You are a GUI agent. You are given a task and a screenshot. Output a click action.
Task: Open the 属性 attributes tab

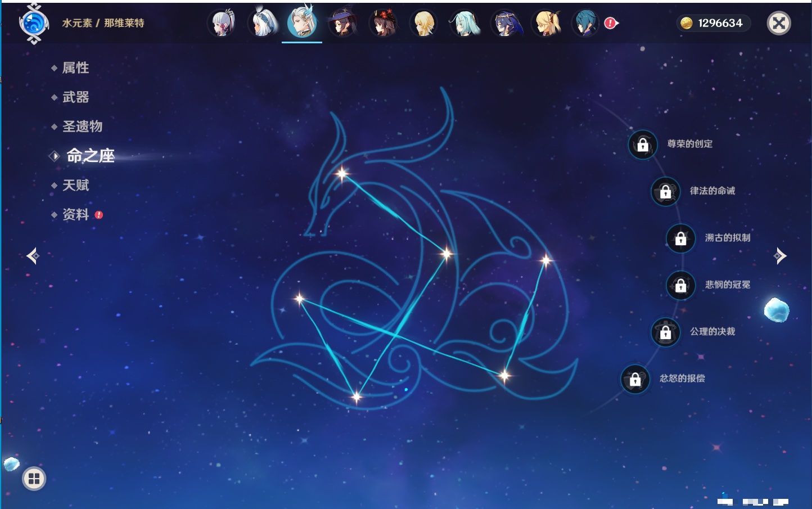pyautogui.click(x=75, y=68)
